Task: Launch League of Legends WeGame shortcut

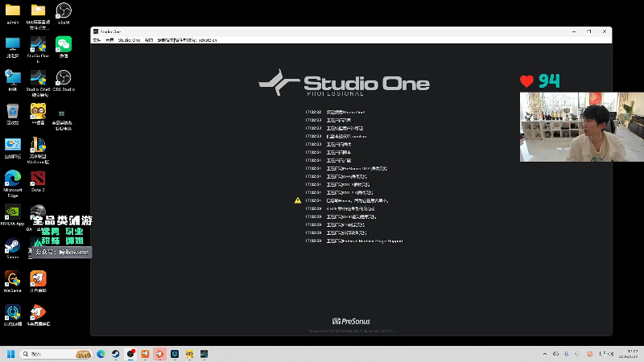Action: 38,150
